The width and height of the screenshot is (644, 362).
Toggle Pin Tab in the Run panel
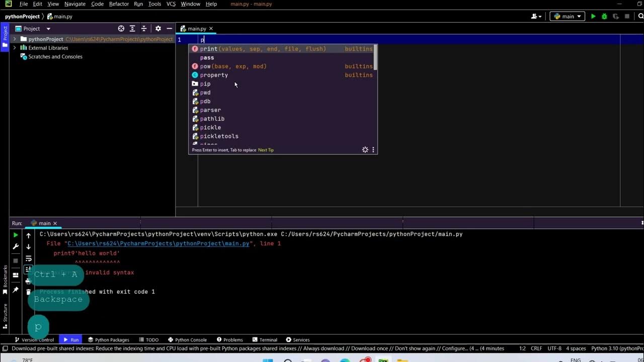pos(16,290)
